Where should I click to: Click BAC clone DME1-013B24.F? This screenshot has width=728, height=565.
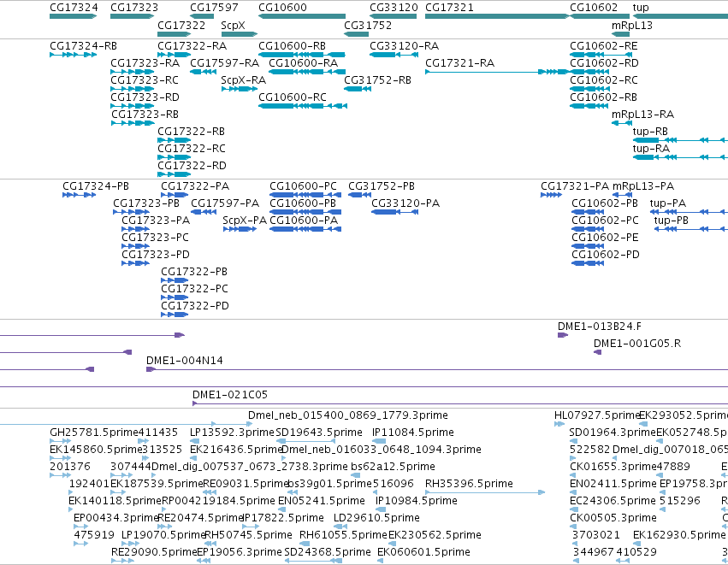click(x=600, y=327)
